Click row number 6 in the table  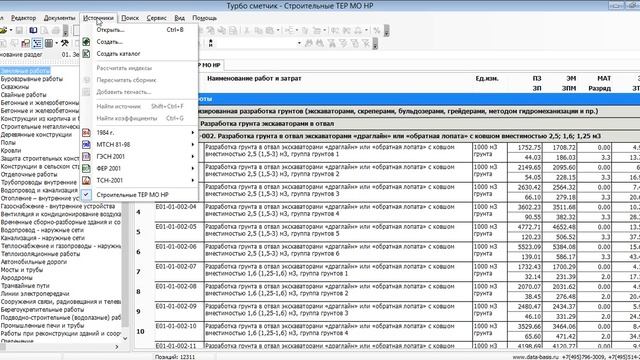pos(139,252)
